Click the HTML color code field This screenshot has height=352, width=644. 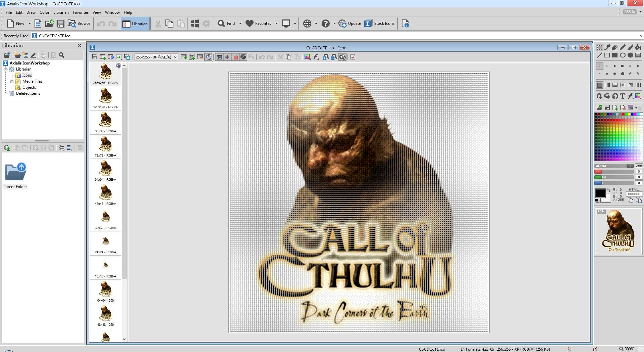pos(634,194)
